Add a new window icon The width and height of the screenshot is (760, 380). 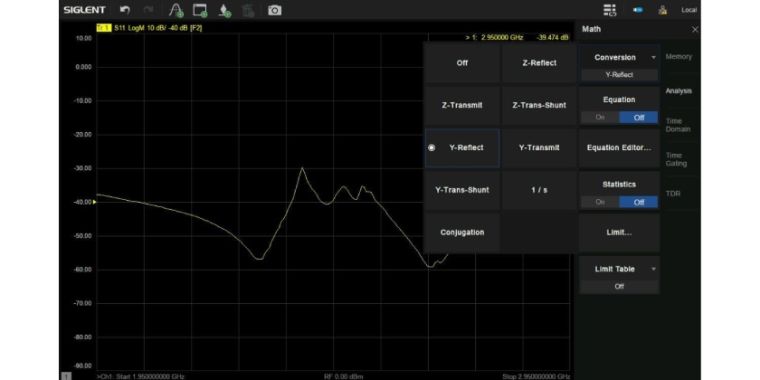[200, 10]
